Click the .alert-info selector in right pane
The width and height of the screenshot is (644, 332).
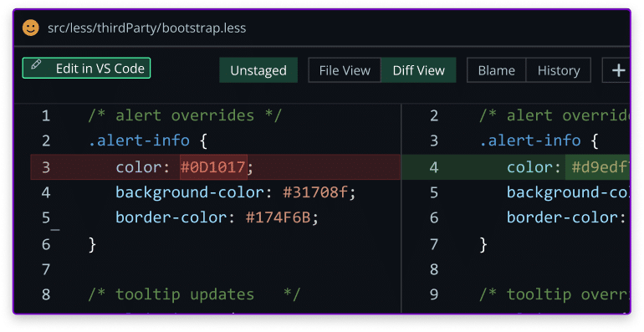click(530, 140)
